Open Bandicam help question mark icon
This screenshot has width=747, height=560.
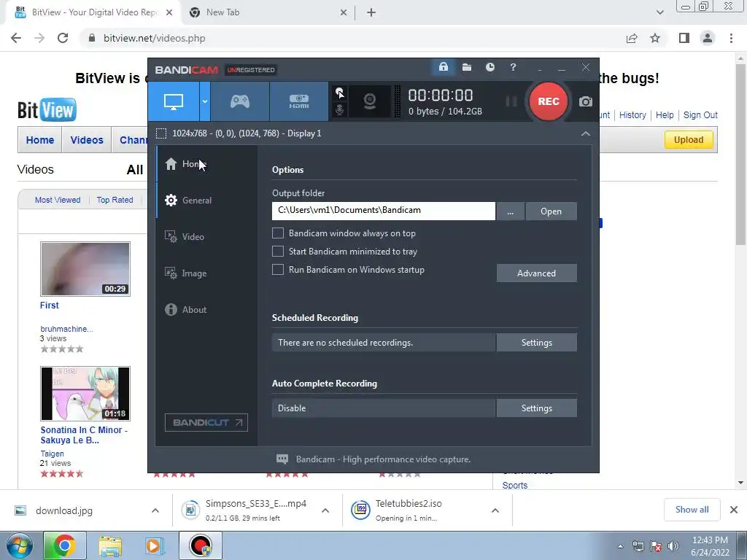513,68
